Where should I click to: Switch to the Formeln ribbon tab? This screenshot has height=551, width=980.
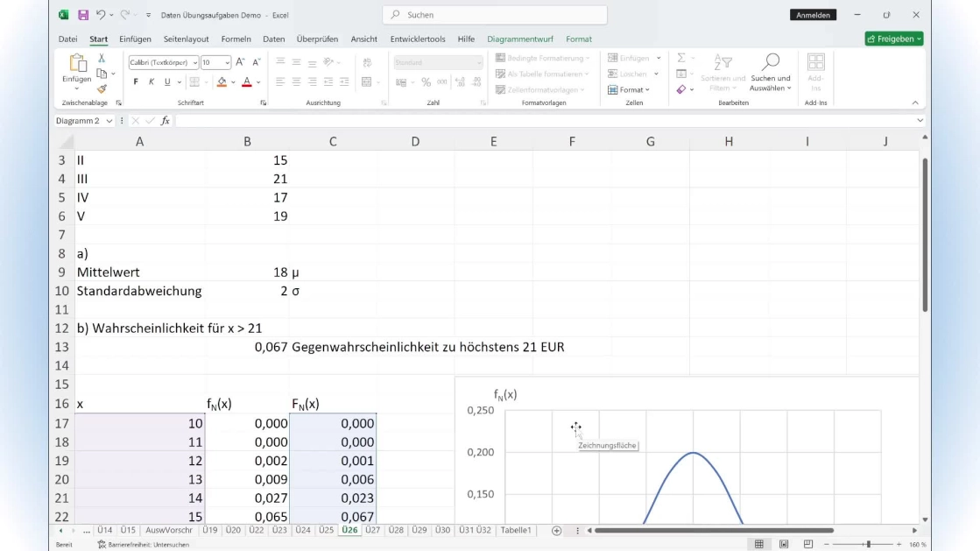coord(236,39)
